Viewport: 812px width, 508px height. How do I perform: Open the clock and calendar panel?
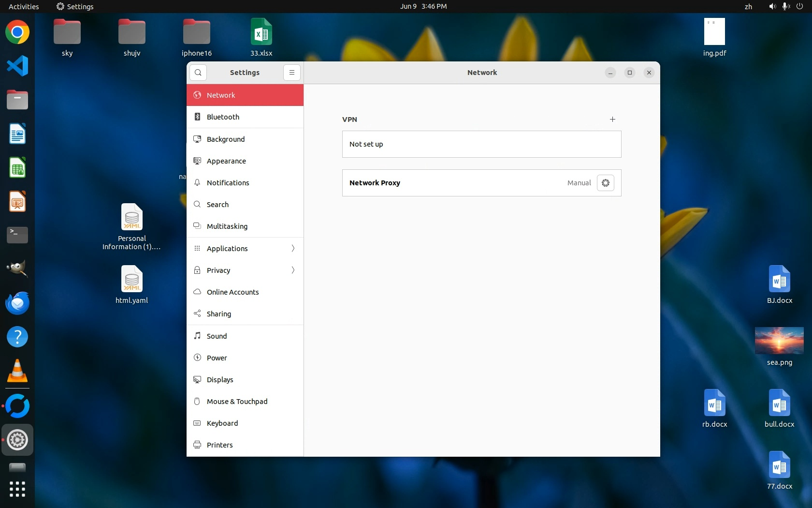click(x=423, y=6)
